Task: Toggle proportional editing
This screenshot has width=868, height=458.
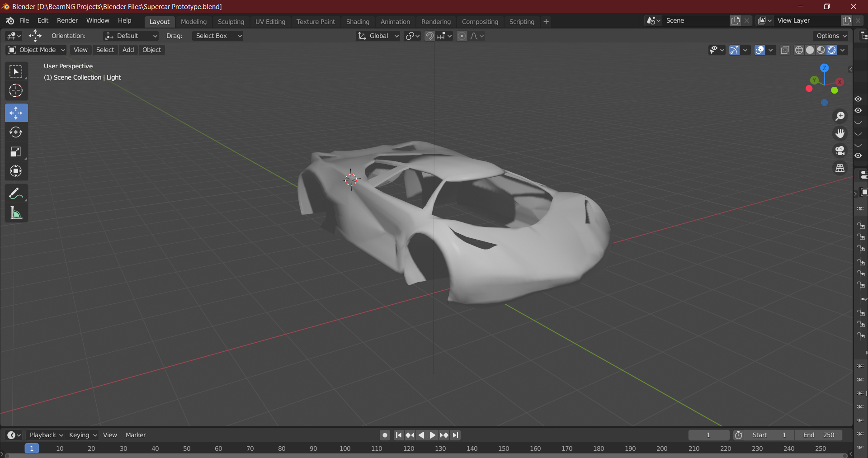Action: tap(462, 36)
